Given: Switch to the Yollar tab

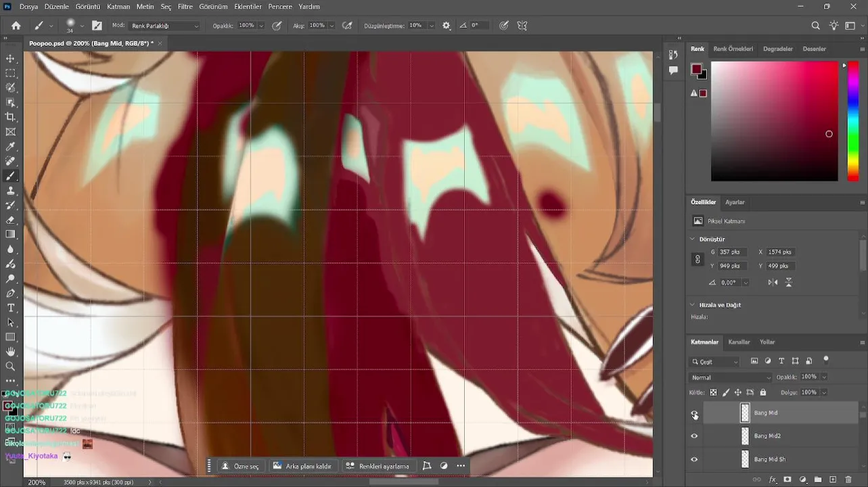Looking at the screenshot, I should click(767, 342).
